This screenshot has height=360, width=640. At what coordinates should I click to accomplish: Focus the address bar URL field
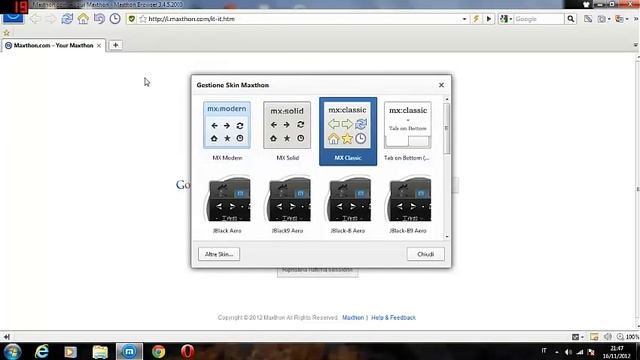point(304,19)
